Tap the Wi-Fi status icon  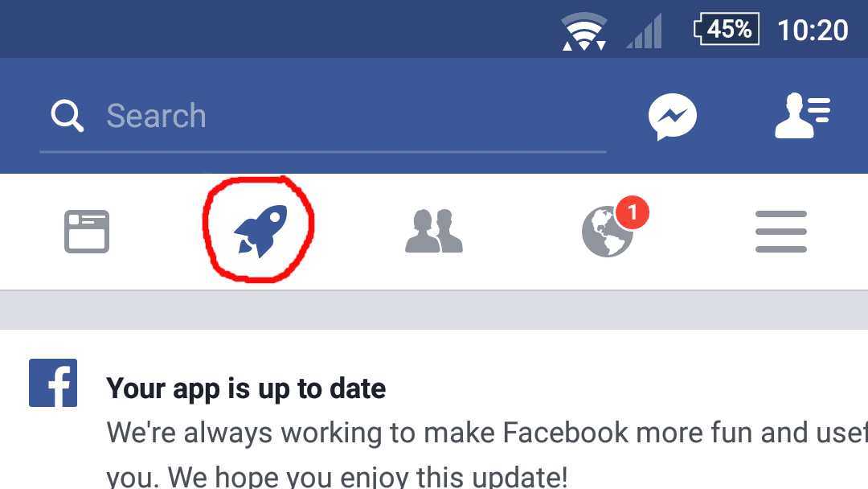(x=584, y=31)
